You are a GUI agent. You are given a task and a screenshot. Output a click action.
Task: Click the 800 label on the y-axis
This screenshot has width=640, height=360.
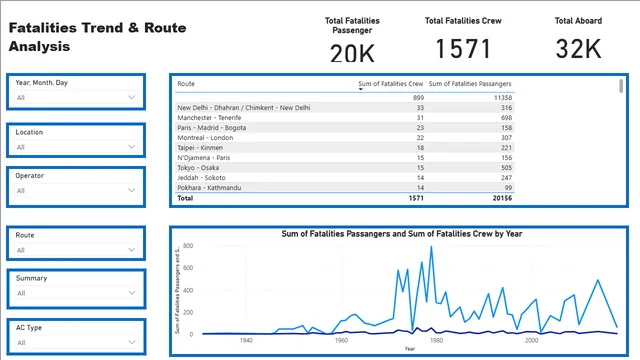[x=188, y=246]
